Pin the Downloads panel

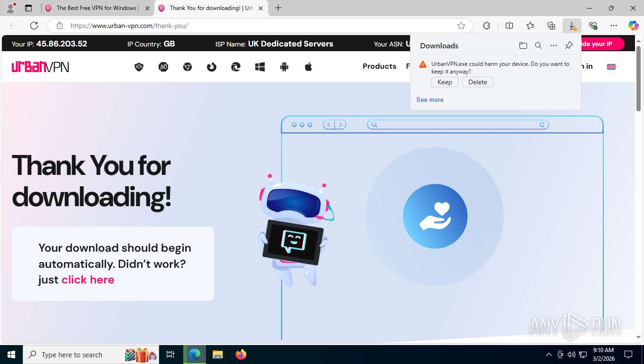click(569, 45)
